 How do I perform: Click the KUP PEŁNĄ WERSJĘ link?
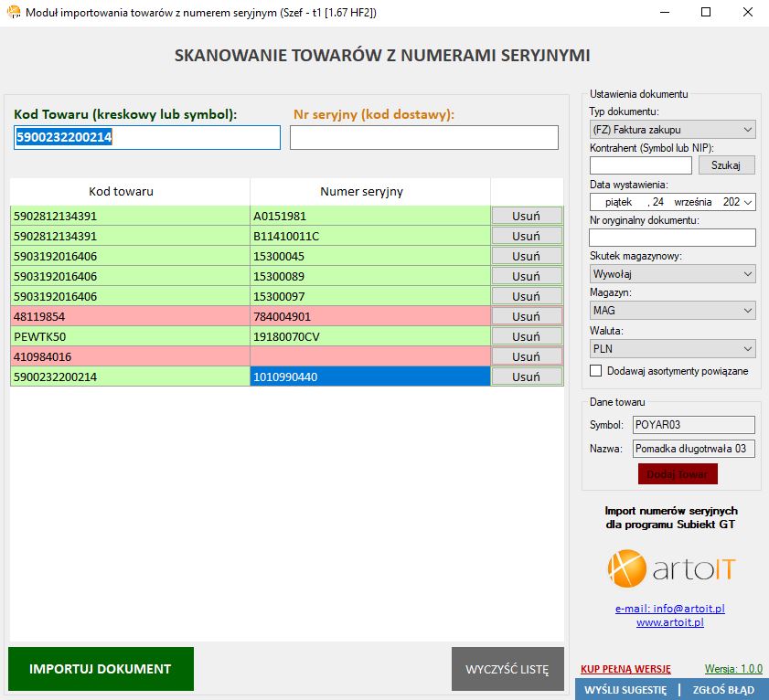click(625, 669)
